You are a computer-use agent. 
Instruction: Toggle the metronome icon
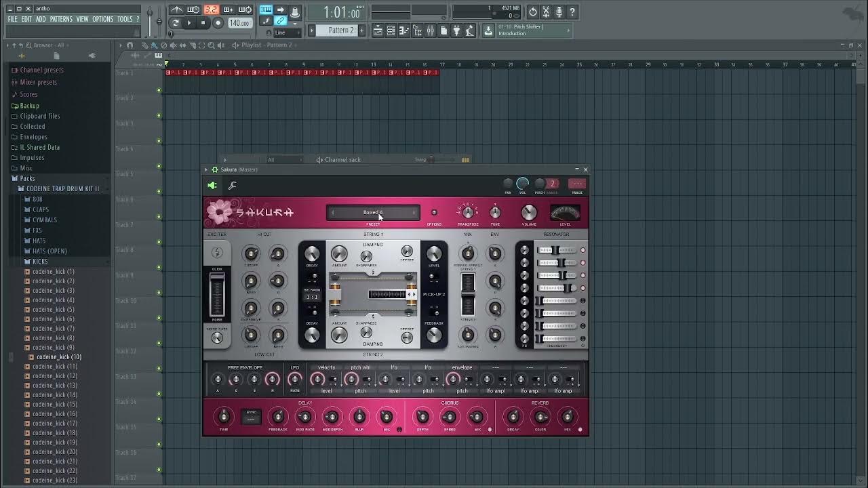point(176,9)
